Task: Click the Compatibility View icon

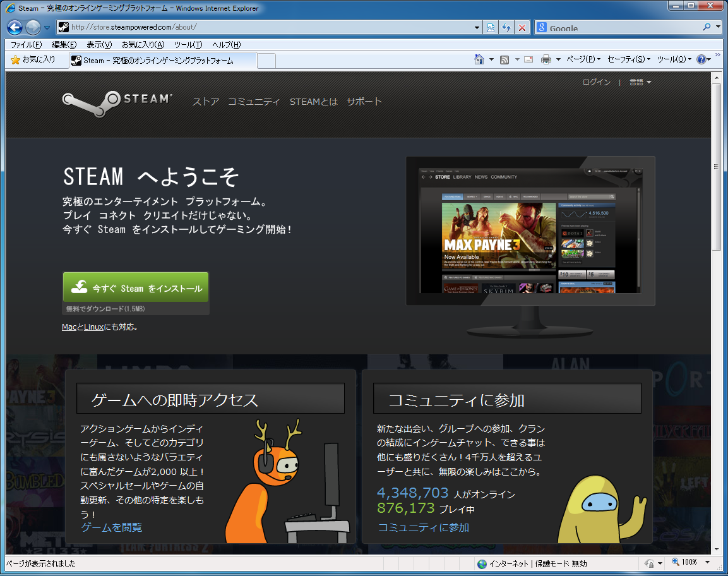Action: [x=491, y=28]
